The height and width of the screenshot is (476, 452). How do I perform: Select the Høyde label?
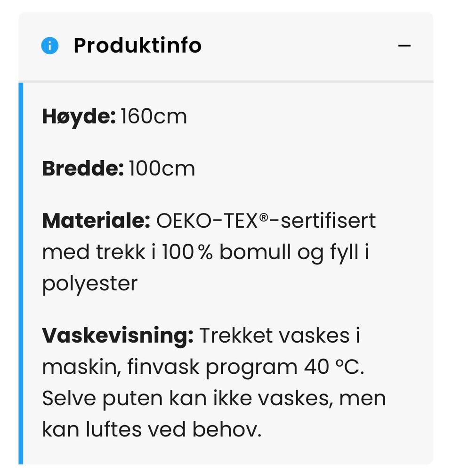click(x=79, y=116)
